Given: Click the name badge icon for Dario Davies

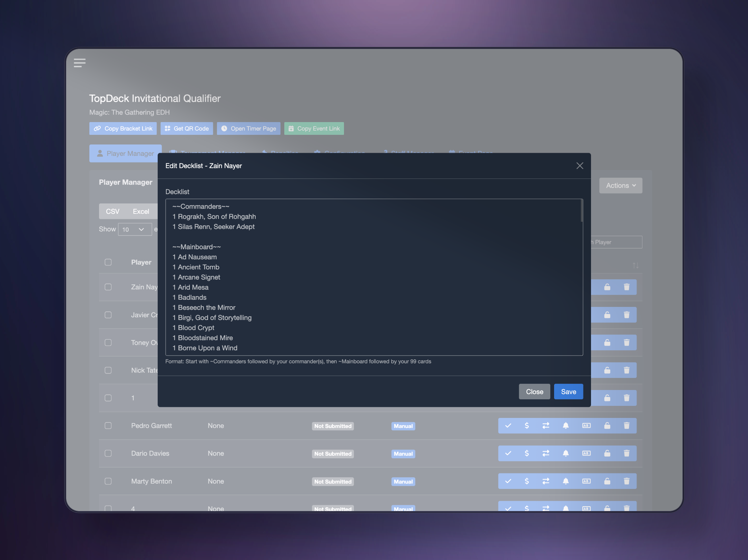Looking at the screenshot, I should click(x=586, y=453).
